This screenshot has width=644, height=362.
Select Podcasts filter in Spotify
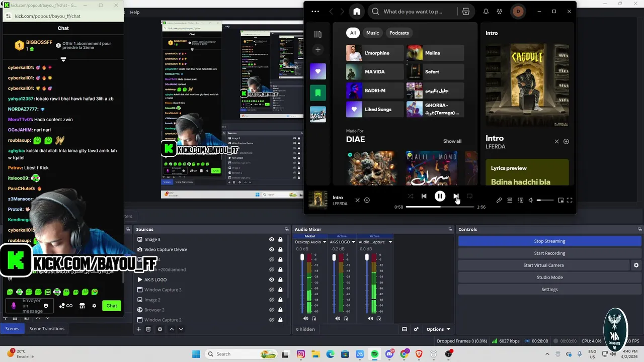(399, 33)
